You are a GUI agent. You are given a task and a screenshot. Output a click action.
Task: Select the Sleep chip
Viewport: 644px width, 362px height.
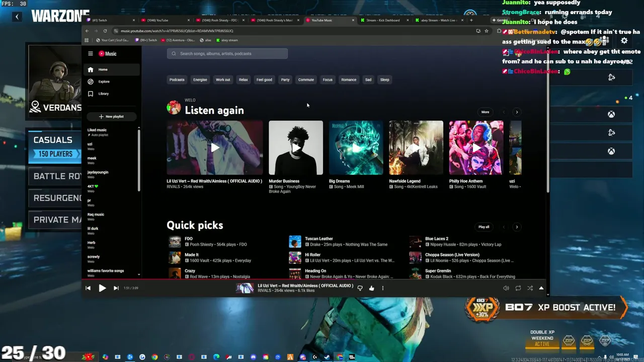tap(385, 79)
